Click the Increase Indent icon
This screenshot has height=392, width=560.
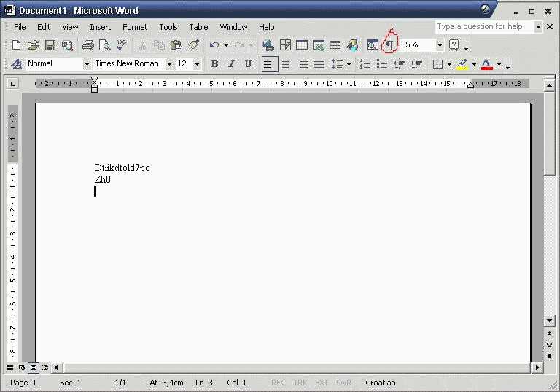point(416,64)
